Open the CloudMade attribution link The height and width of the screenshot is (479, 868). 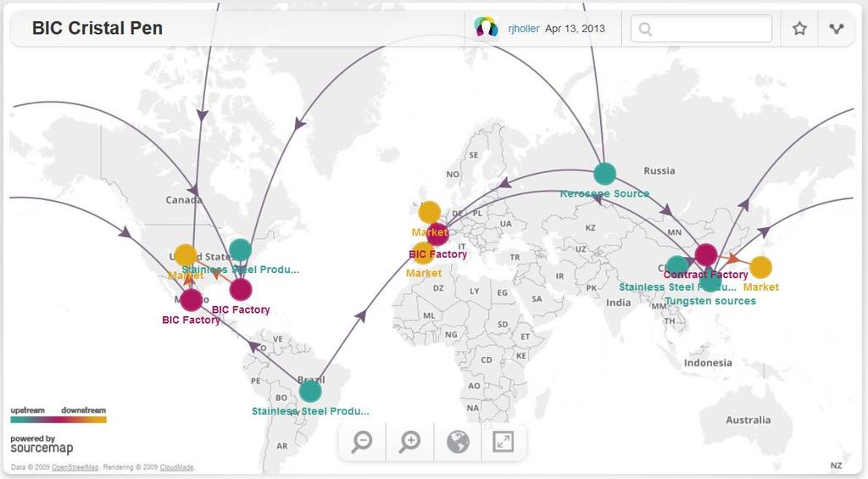coord(176,467)
